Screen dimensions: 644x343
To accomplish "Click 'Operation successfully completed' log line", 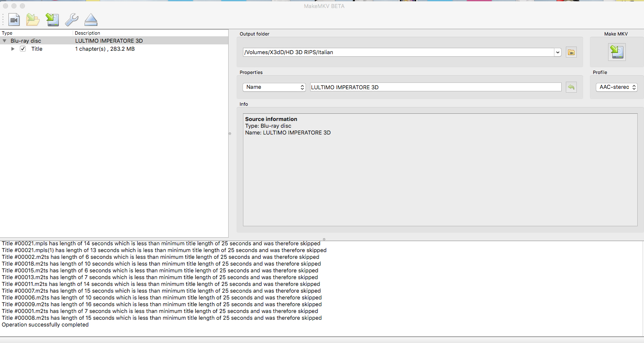I will click(45, 325).
